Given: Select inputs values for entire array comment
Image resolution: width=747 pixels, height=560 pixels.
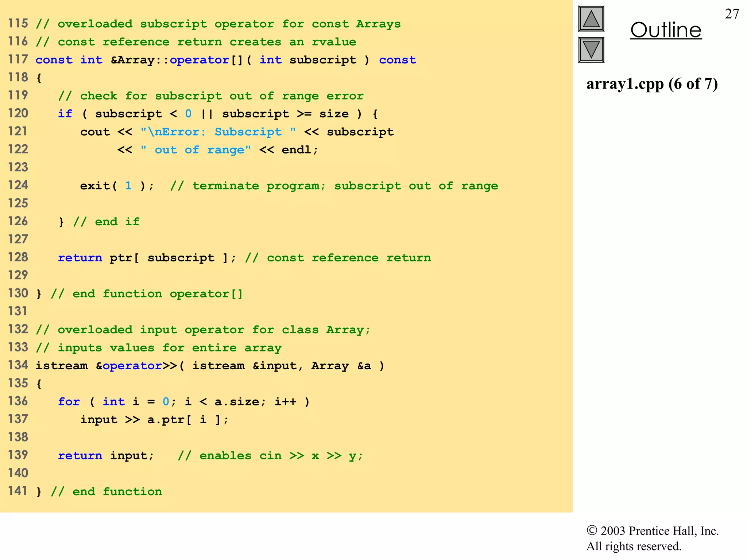Looking at the screenshot, I should pos(159,348).
